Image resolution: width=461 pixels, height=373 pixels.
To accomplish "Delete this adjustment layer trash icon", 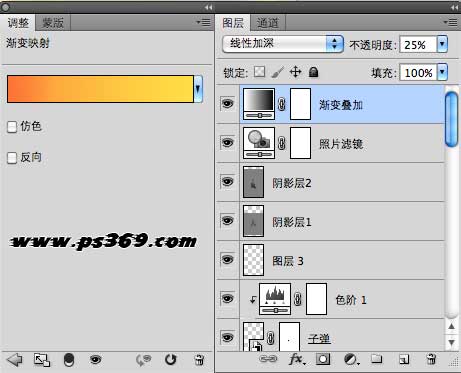I will 199,360.
